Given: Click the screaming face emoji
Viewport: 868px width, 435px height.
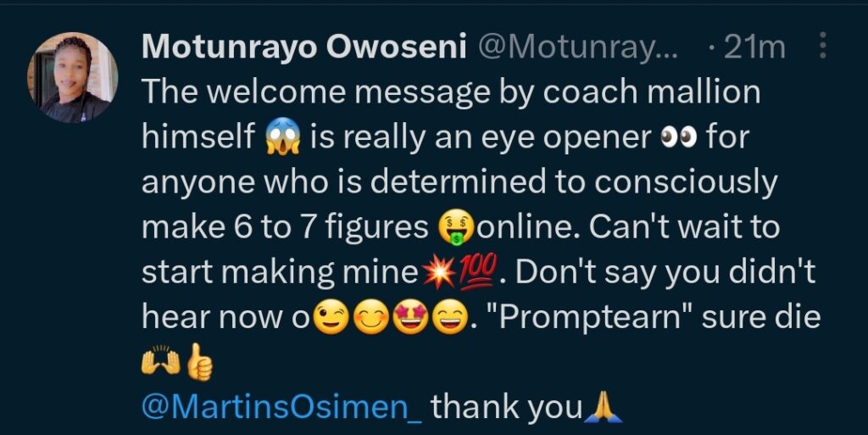Looking at the screenshot, I should [x=283, y=137].
